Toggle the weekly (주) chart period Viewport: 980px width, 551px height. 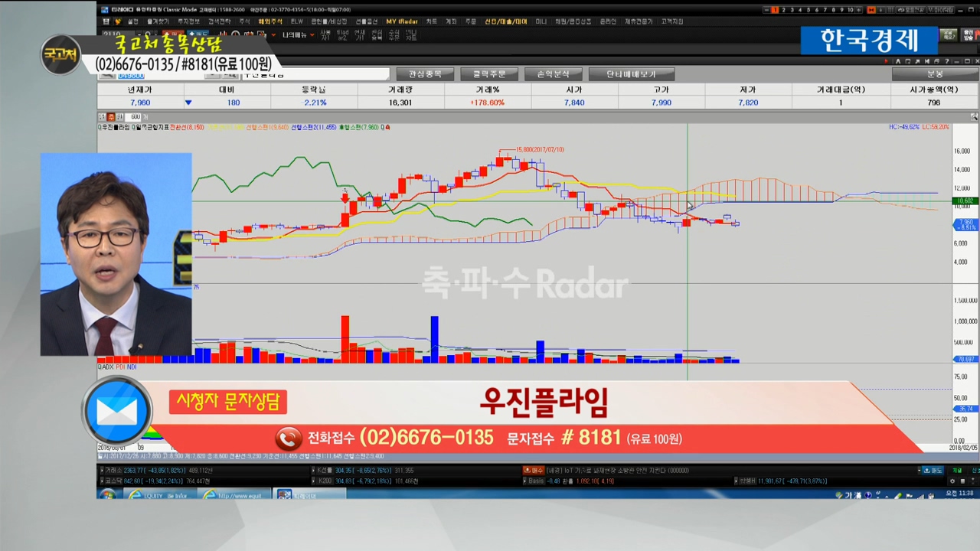coord(110,117)
